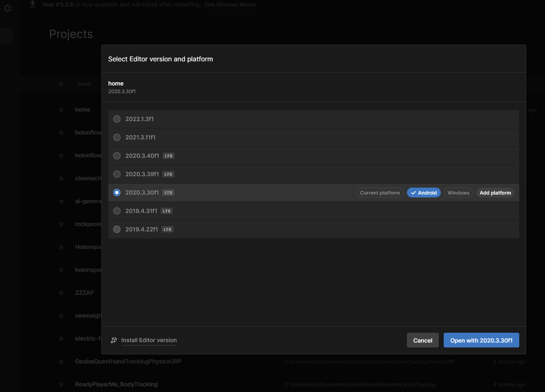Screen dimensions: 545x392
Task: Star the ZZZAP project
Action: (61, 293)
